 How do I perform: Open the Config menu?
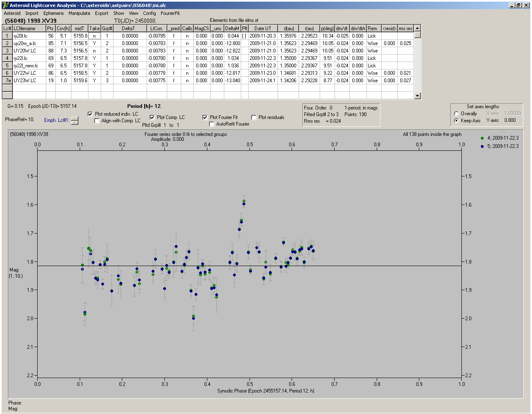150,13
